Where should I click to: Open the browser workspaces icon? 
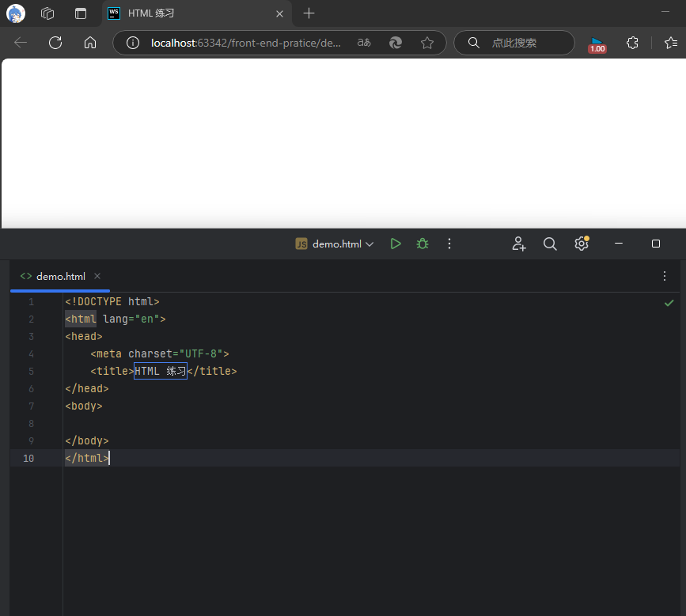coord(47,13)
